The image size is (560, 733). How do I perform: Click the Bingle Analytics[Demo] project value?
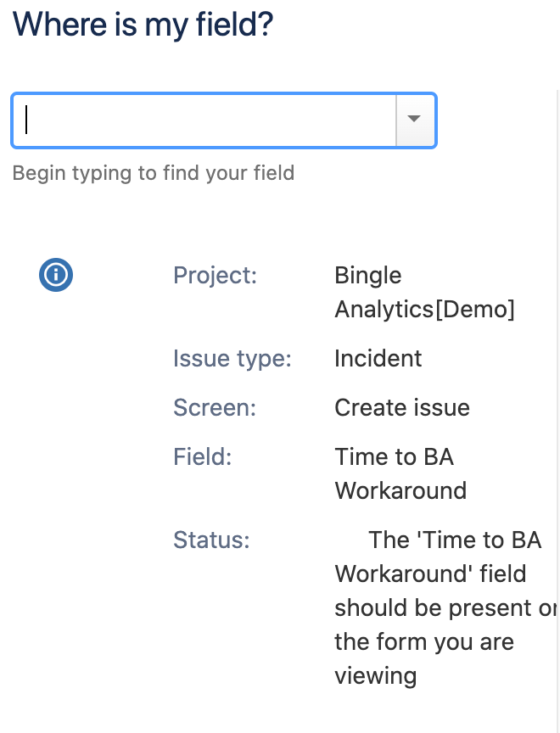(x=424, y=292)
